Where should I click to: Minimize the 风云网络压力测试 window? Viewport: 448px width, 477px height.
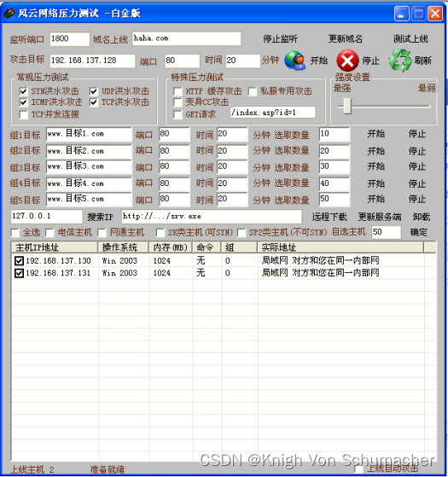tap(401, 14)
